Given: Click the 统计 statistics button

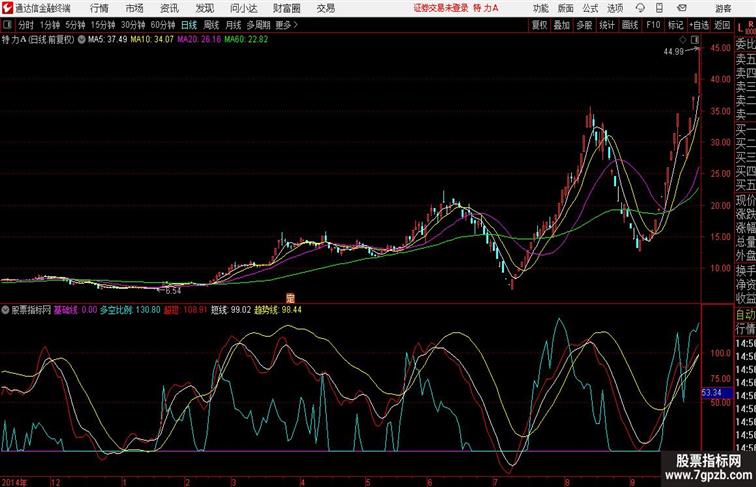Looking at the screenshot, I should point(607,25).
